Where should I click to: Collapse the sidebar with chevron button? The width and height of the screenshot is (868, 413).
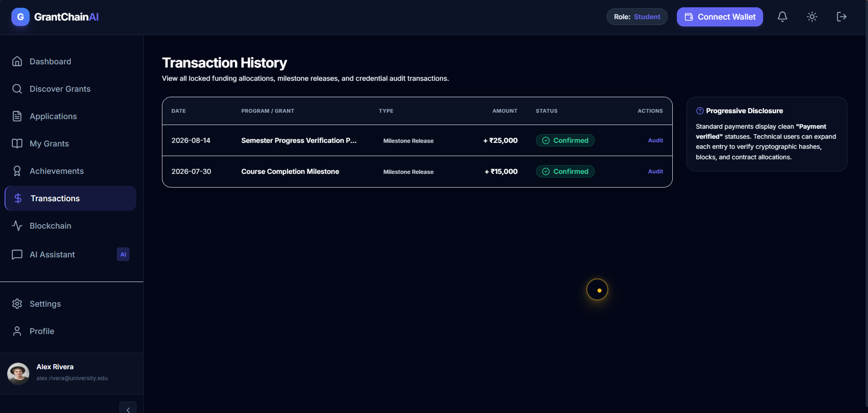click(x=128, y=409)
